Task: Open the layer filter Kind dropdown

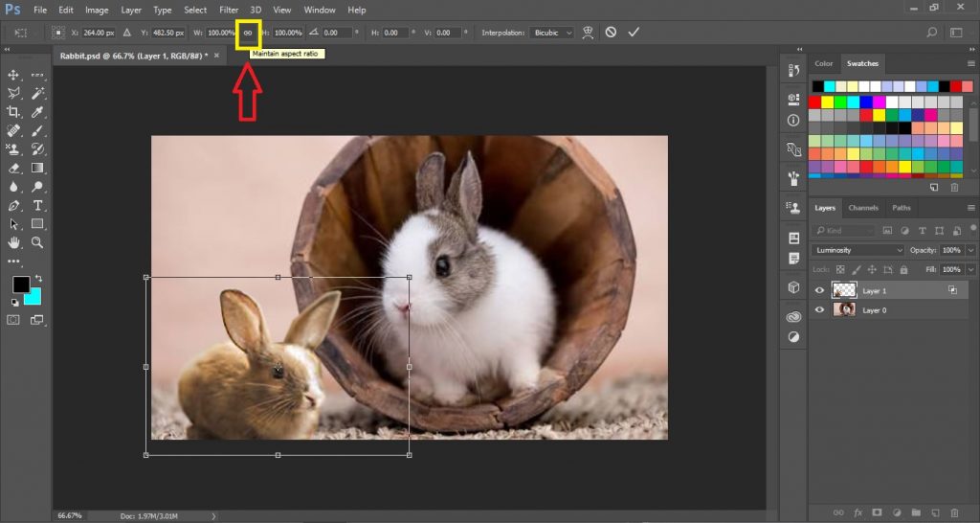Action: coord(844,231)
